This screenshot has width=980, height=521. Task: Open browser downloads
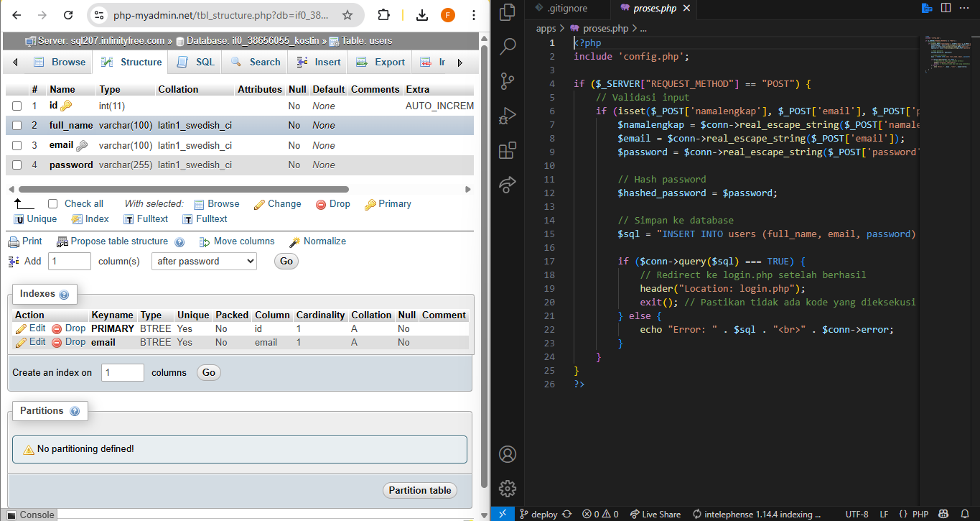(422, 14)
